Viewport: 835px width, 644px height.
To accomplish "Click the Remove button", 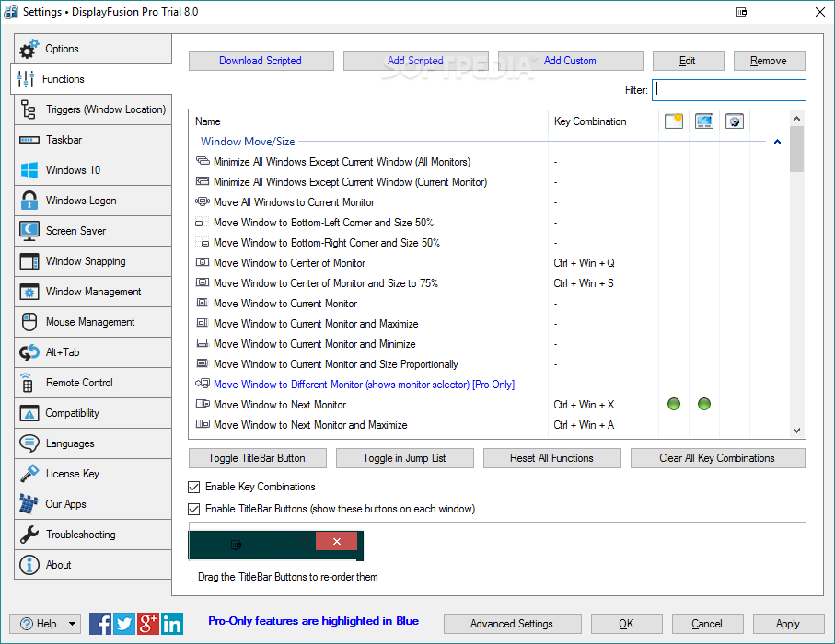I will (769, 61).
